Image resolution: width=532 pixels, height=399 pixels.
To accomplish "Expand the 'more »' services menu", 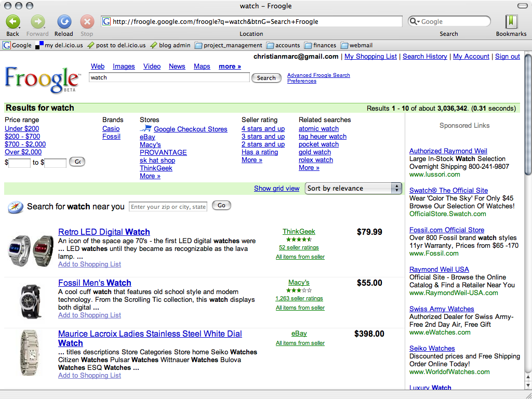I will coord(230,66).
